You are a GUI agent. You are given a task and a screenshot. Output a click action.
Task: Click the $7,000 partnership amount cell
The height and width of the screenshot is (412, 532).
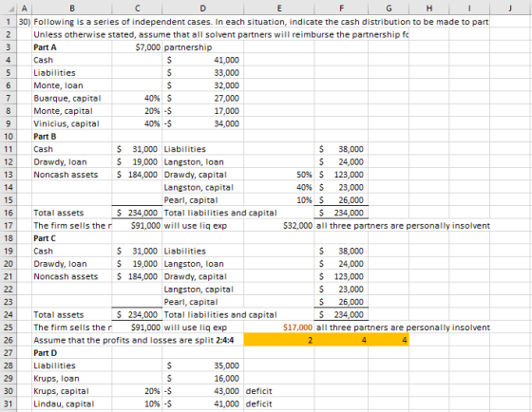pyautogui.click(x=137, y=47)
